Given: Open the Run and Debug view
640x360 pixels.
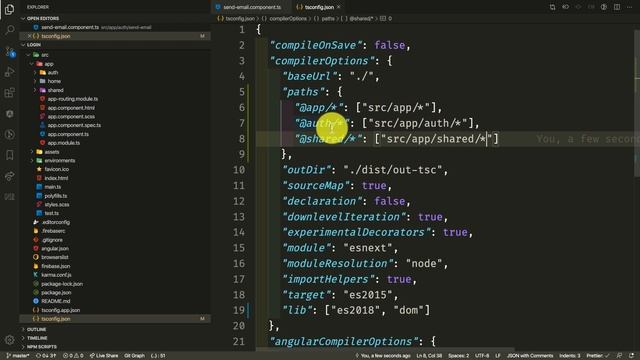Looking at the screenshot, I should (9, 72).
